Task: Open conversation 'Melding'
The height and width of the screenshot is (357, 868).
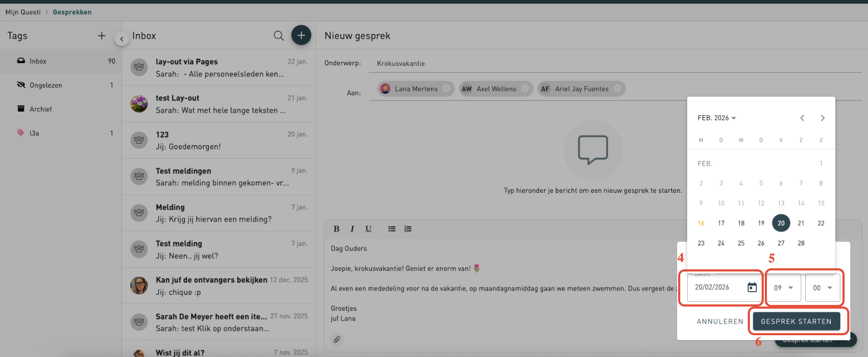Action: [219, 213]
